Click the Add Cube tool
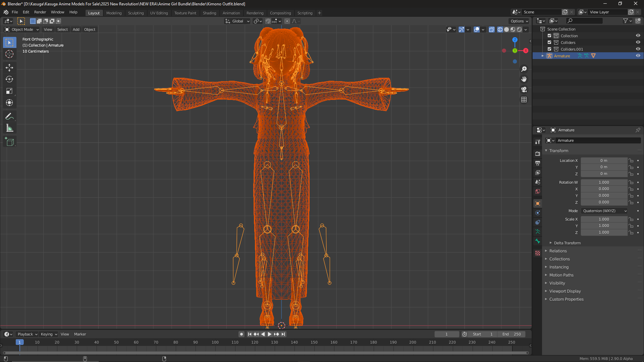Screen dimensions: 644x362 pyautogui.click(x=9, y=142)
